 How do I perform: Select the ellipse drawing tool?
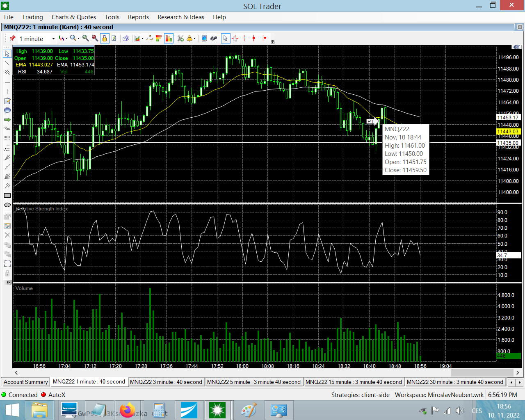pyautogui.click(x=7, y=205)
